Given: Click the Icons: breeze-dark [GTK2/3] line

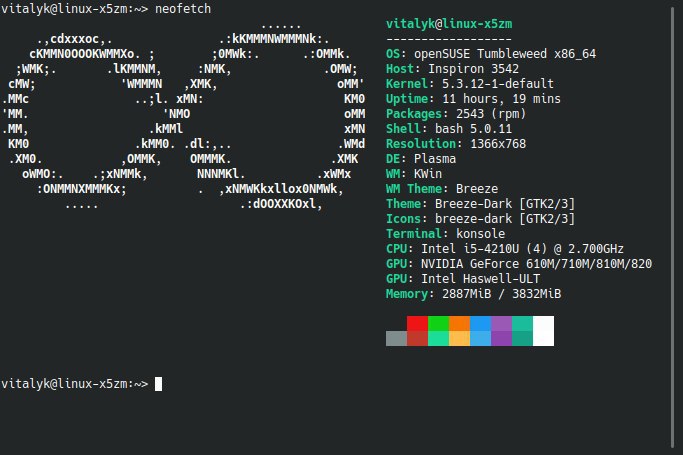Looking at the screenshot, I should [480, 219].
